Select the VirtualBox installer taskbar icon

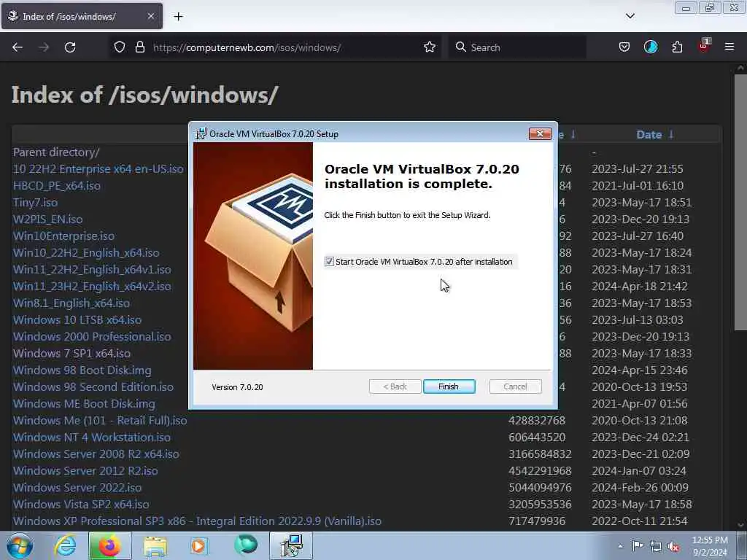tap(291, 545)
